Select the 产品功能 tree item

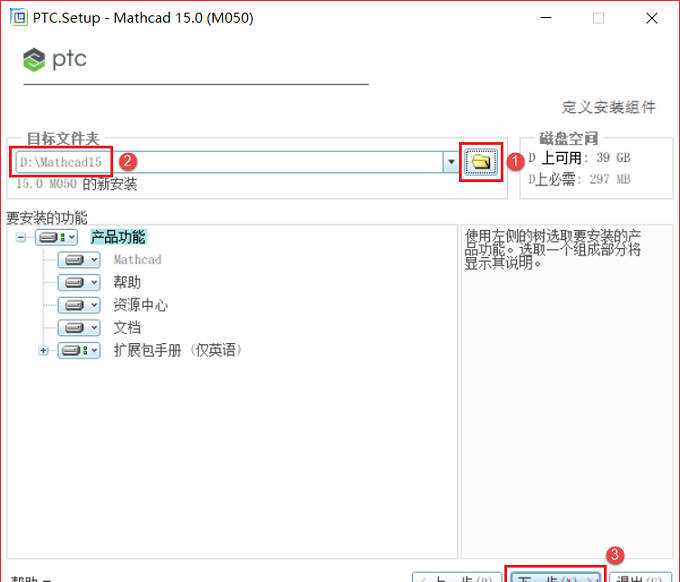118,237
